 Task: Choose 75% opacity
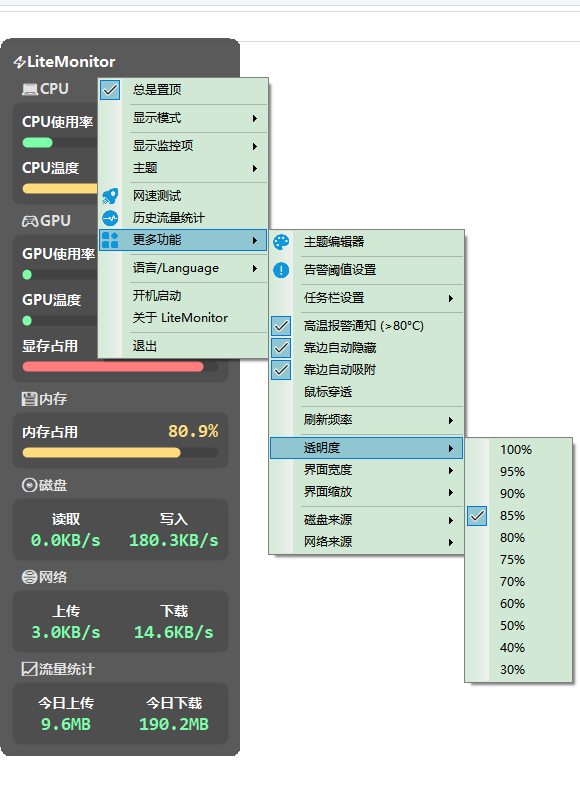518,560
